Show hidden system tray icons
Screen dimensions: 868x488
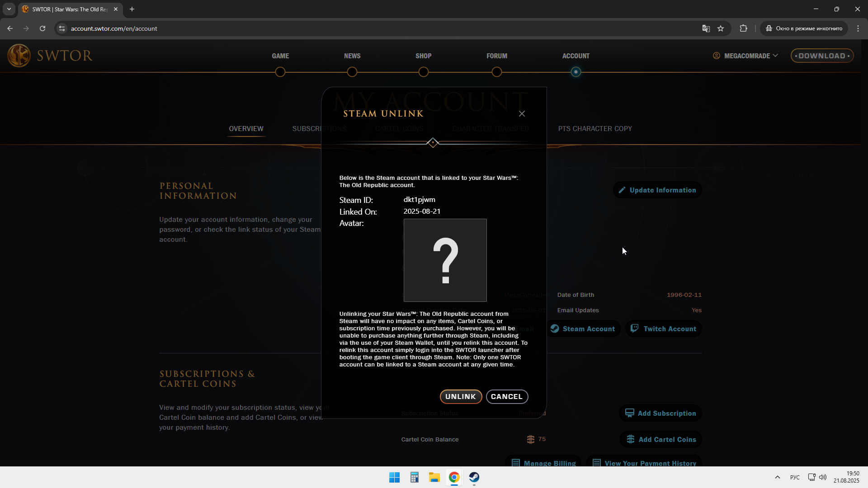(778, 477)
